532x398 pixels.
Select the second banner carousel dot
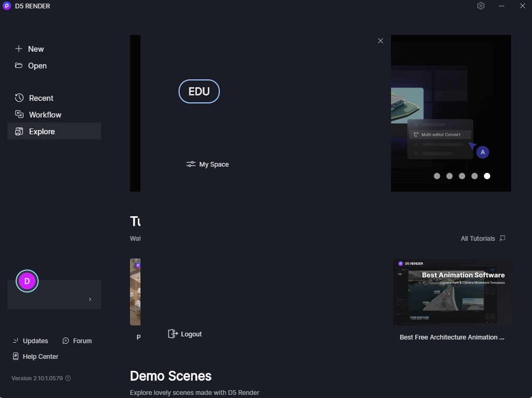(450, 176)
